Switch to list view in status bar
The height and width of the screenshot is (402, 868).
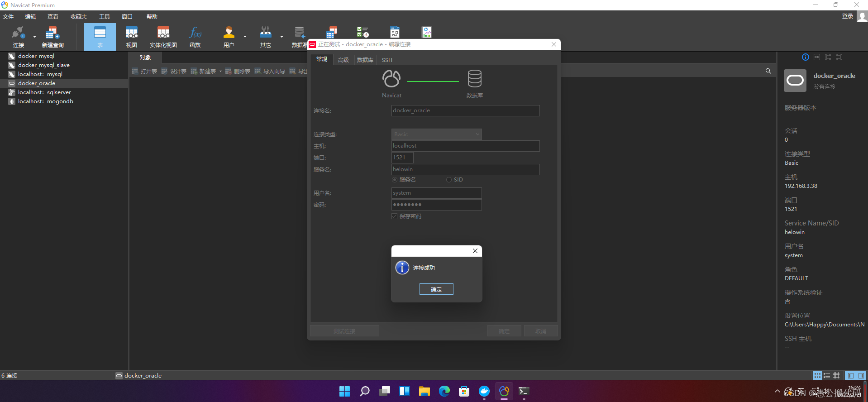point(827,376)
